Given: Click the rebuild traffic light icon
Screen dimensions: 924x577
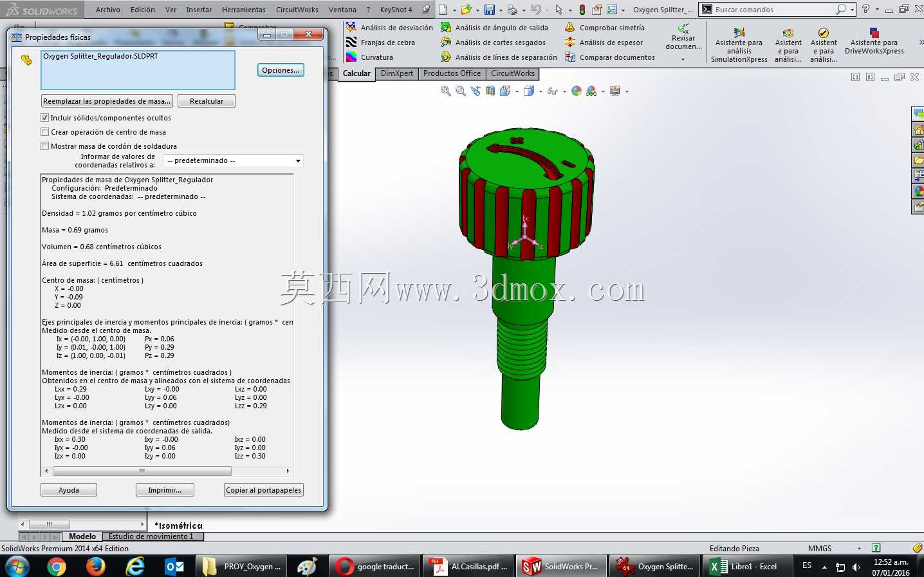Looking at the screenshot, I should (582, 10).
